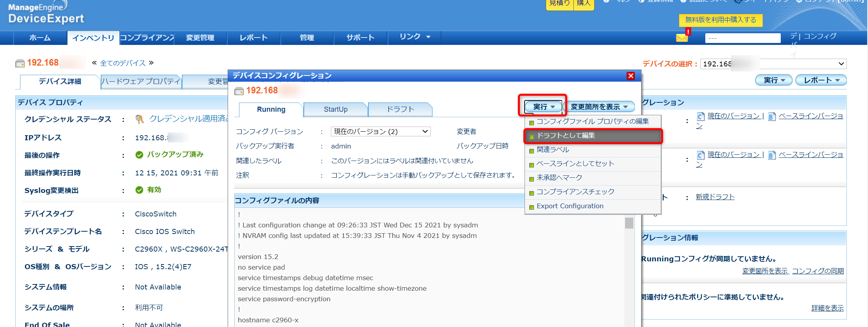The width and height of the screenshot is (868, 327).
Task: Expand the リンク navigation menu
Action: 414,37
